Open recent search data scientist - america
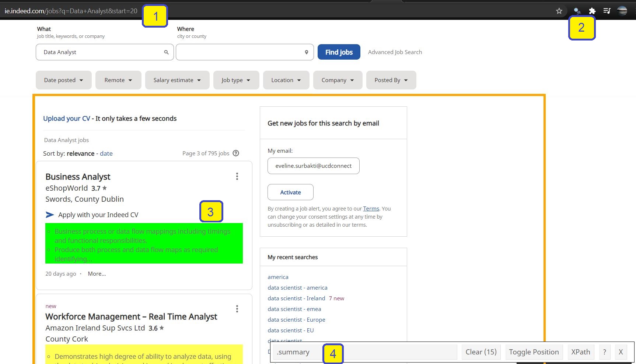This screenshot has height=364, width=636. (x=297, y=288)
